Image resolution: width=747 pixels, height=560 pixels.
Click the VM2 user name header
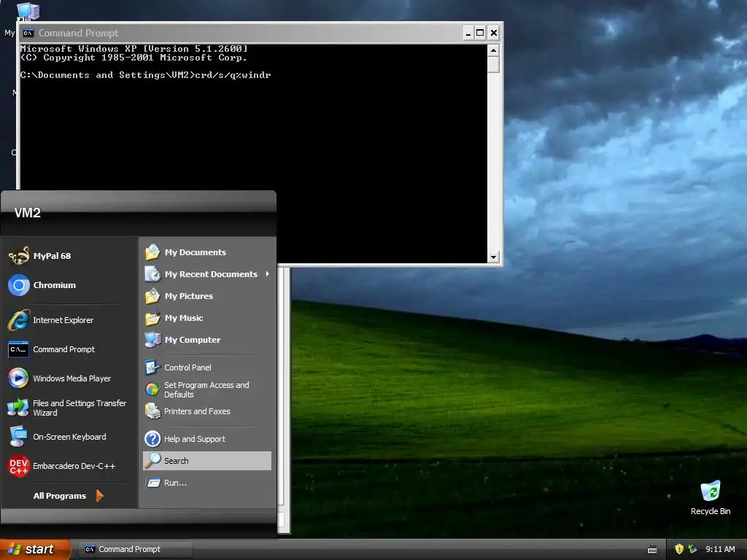[x=27, y=213]
